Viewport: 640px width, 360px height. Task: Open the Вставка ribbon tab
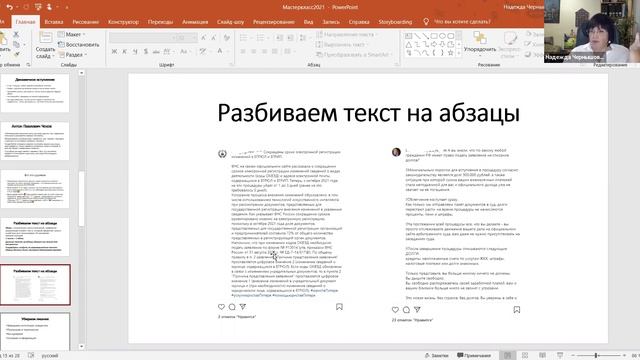pos(53,22)
